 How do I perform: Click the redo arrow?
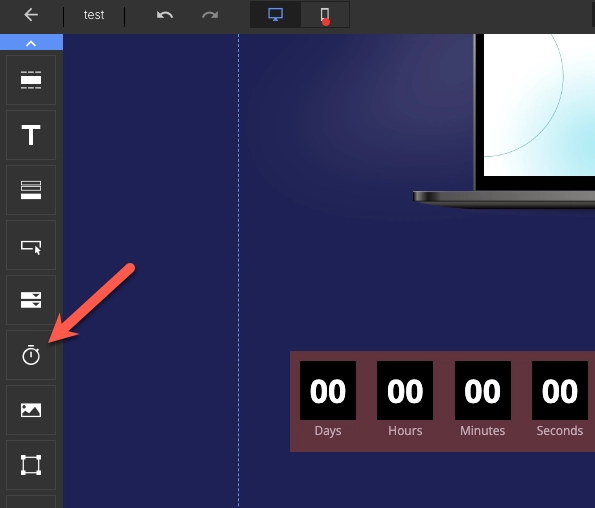click(210, 15)
